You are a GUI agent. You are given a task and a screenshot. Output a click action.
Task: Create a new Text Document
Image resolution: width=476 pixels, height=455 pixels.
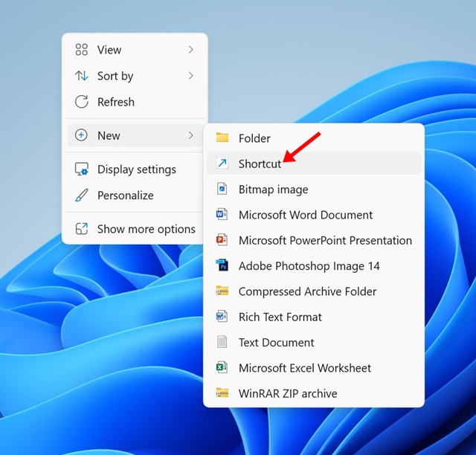click(x=276, y=342)
